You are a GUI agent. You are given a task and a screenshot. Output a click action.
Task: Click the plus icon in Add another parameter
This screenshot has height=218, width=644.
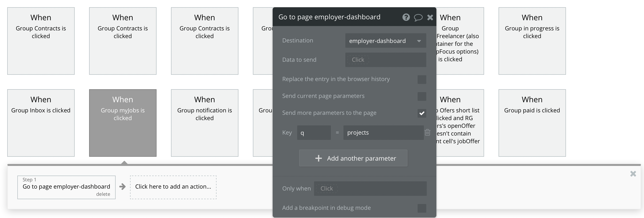[x=318, y=158]
